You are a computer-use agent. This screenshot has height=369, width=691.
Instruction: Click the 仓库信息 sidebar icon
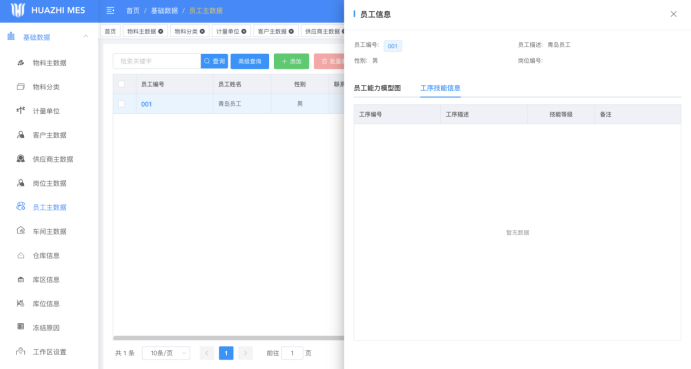pos(21,255)
